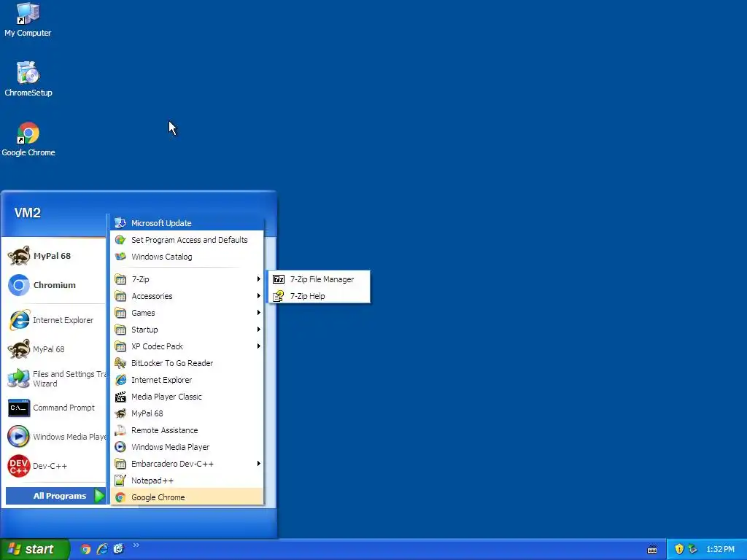Image resolution: width=747 pixels, height=560 pixels.
Task: Expand the XP Codec Pack folder
Action: click(x=187, y=346)
